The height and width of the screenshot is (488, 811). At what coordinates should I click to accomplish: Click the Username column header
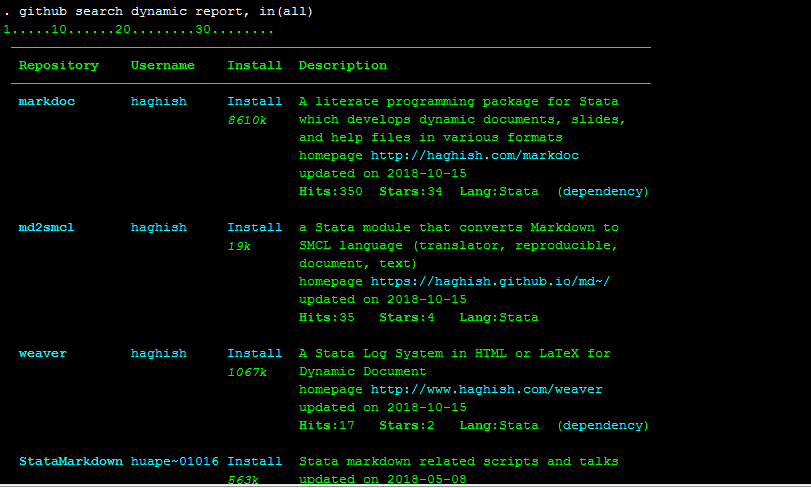point(163,66)
